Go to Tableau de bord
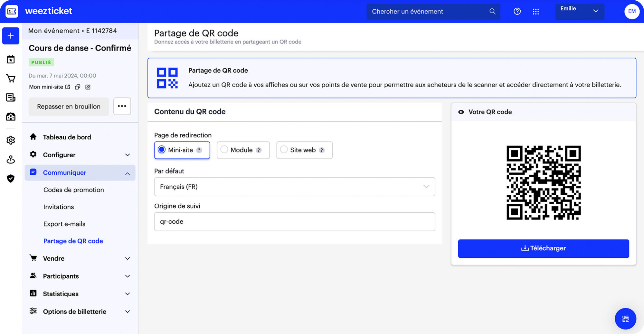The width and height of the screenshot is (644, 334). [x=67, y=137]
